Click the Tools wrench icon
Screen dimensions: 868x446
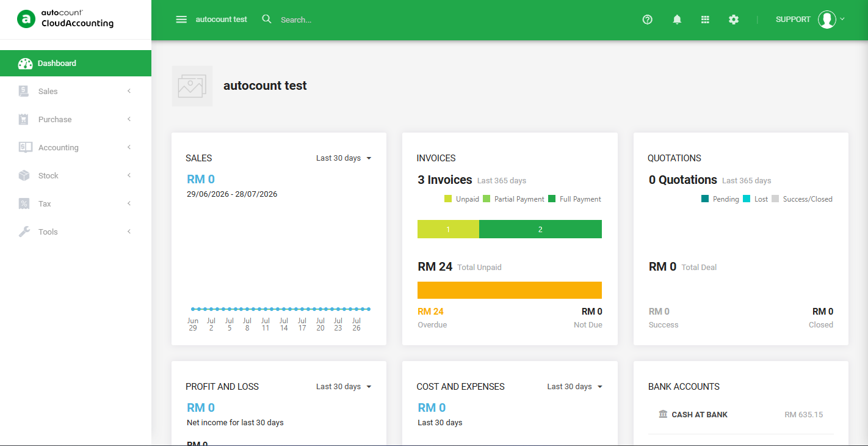24,232
